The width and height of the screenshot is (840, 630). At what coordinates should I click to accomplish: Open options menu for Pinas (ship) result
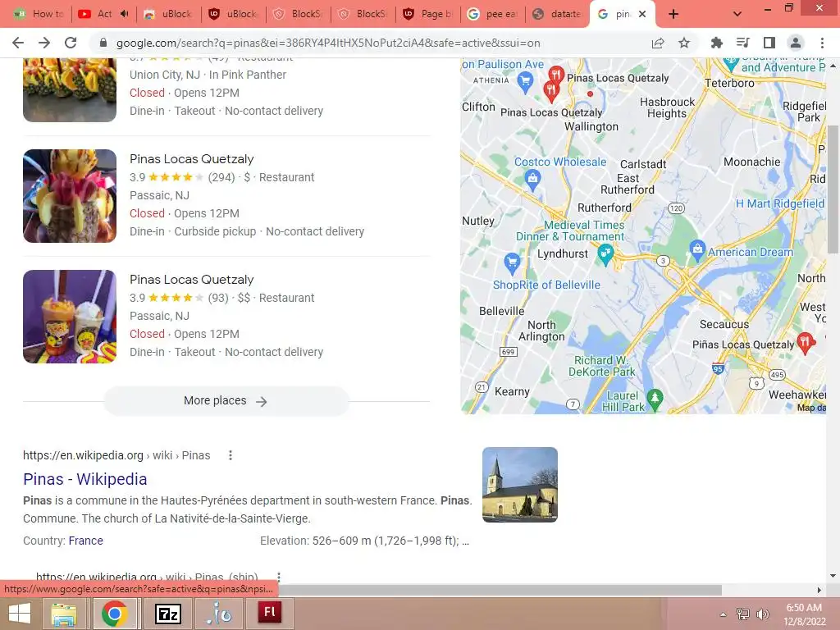(279, 577)
